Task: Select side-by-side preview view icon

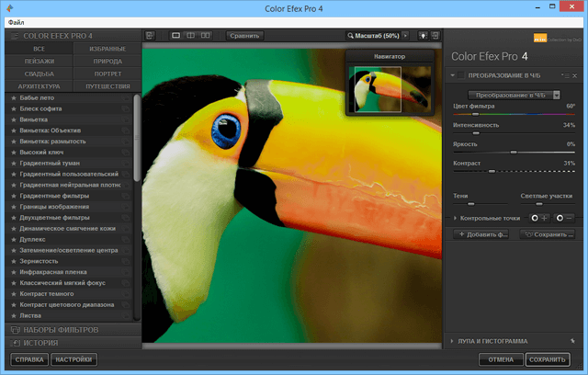Action: click(x=206, y=36)
